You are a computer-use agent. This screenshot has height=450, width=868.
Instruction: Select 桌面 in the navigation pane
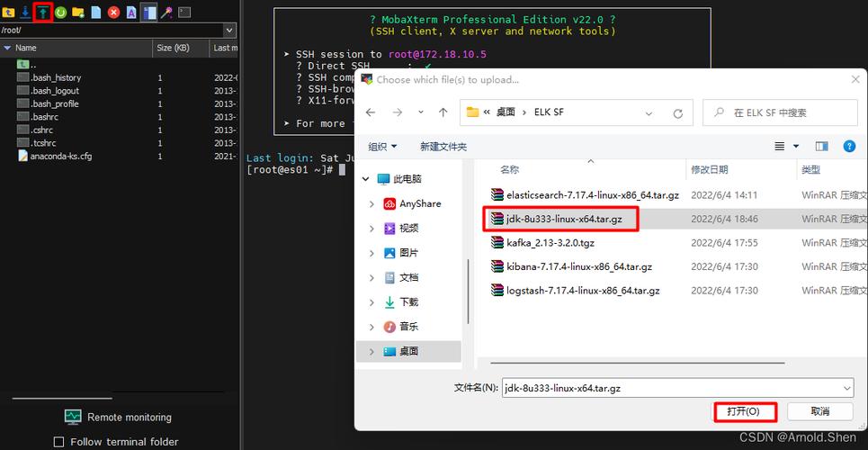[x=408, y=351]
